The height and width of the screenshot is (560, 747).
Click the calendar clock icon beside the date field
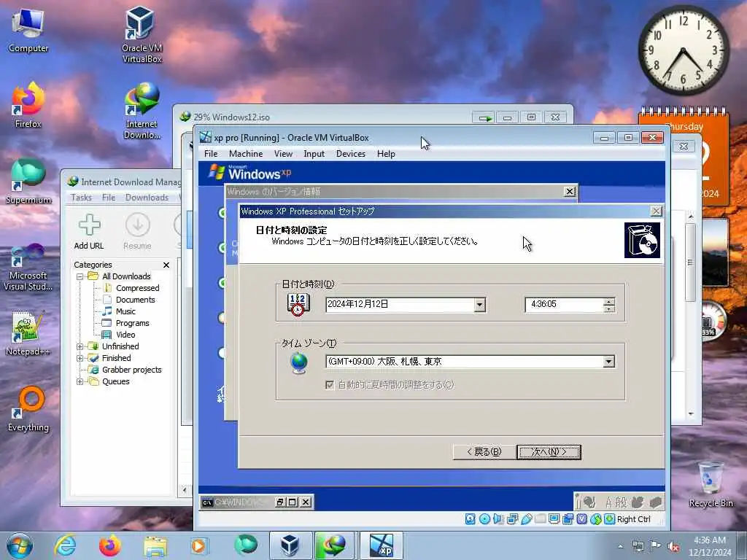pyautogui.click(x=298, y=304)
